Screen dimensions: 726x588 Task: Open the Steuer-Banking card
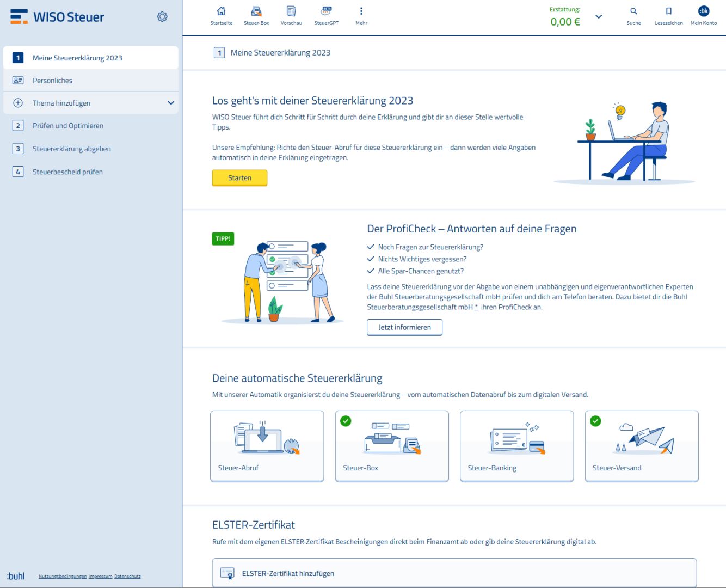pyautogui.click(x=516, y=446)
